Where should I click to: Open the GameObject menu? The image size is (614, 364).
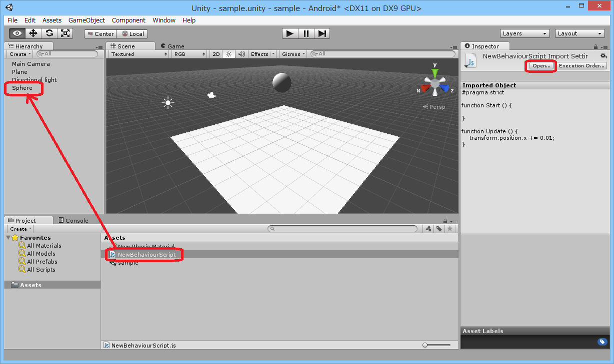[86, 20]
